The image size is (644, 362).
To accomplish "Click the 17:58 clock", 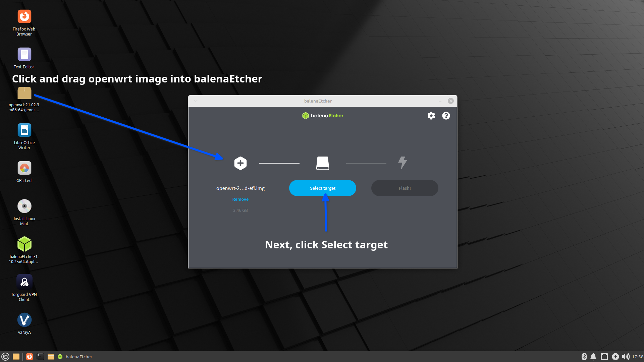I will coord(638,357).
